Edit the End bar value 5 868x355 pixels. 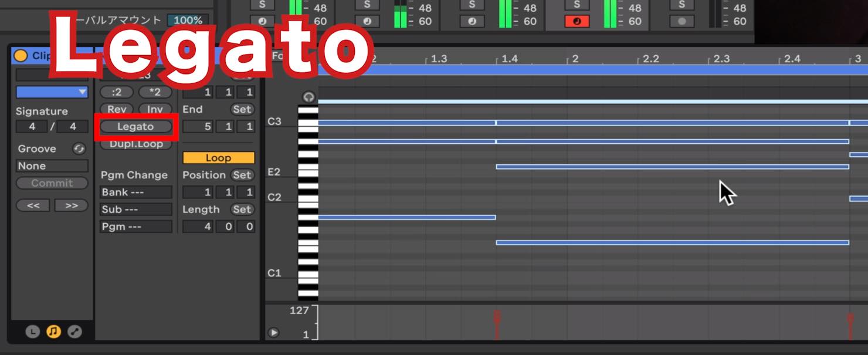coord(198,127)
